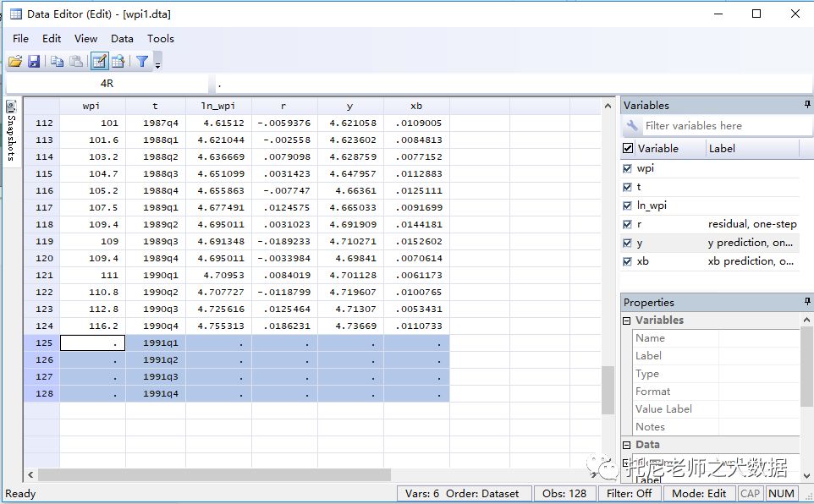Click the Name property field
814x504 pixels.
[759, 338]
